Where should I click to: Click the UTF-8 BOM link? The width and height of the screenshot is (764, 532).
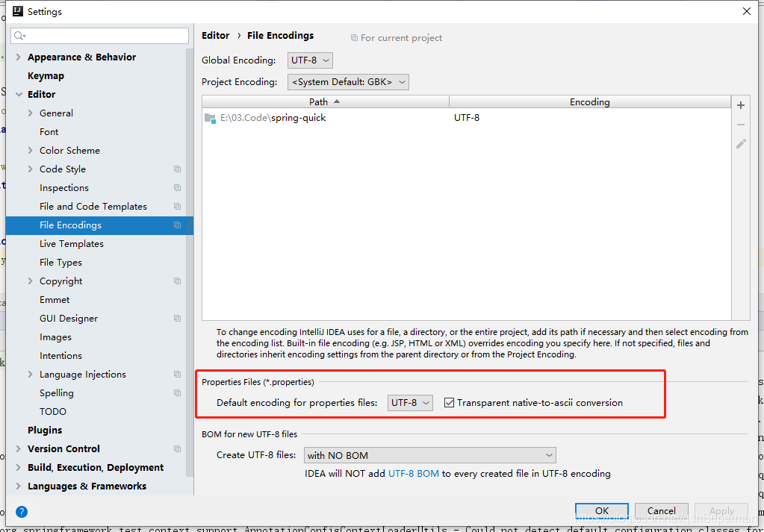point(413,474)
